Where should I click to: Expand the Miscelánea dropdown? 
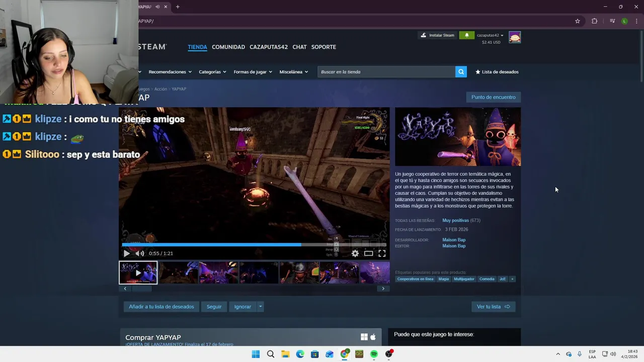[x=294, y=72]
